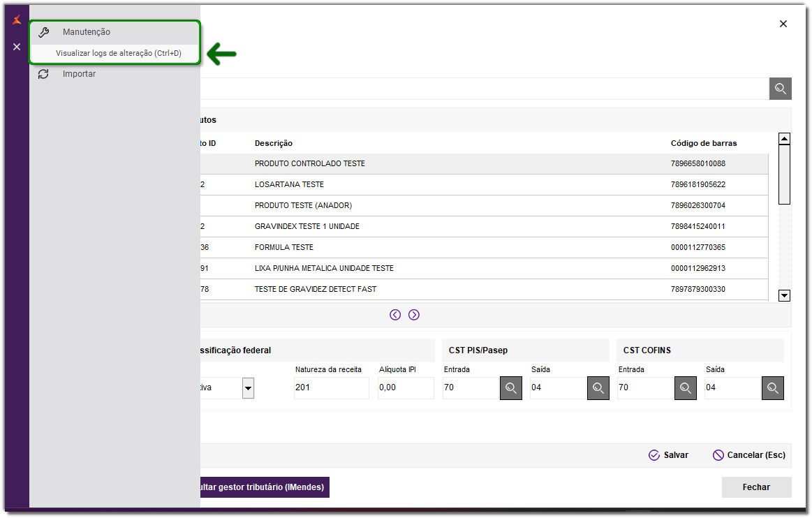The height and width of the screenshot is (518, 812).
Task: Click PIS/Pasep Entrada field with 70
Action: [471, 388]
